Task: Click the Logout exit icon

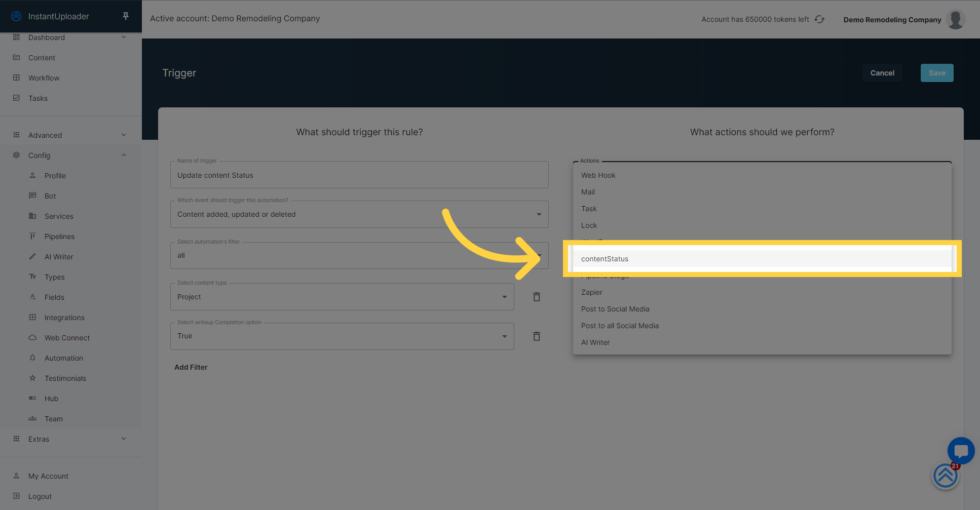Action: [16, 496]
